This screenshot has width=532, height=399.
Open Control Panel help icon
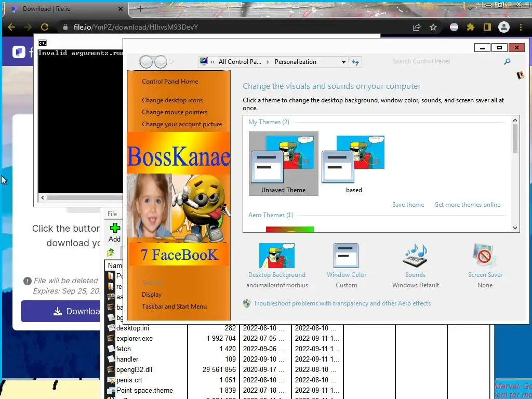[x=521, y=75]
